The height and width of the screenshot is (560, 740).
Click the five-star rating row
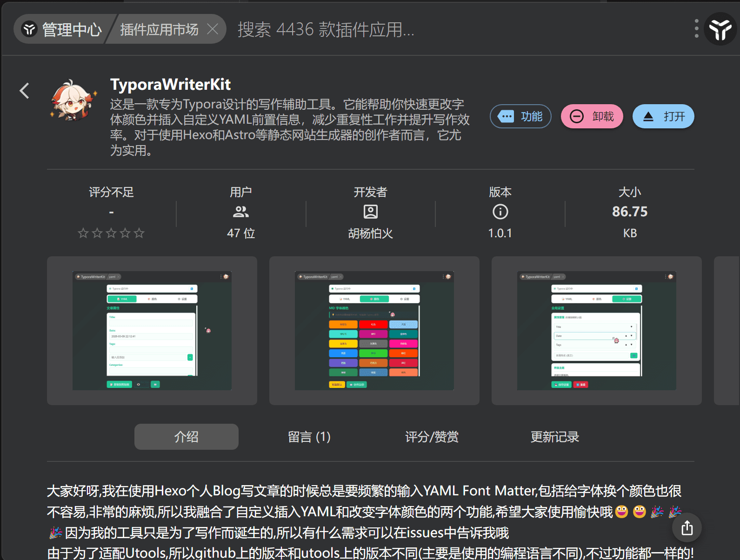coord(111,233)
